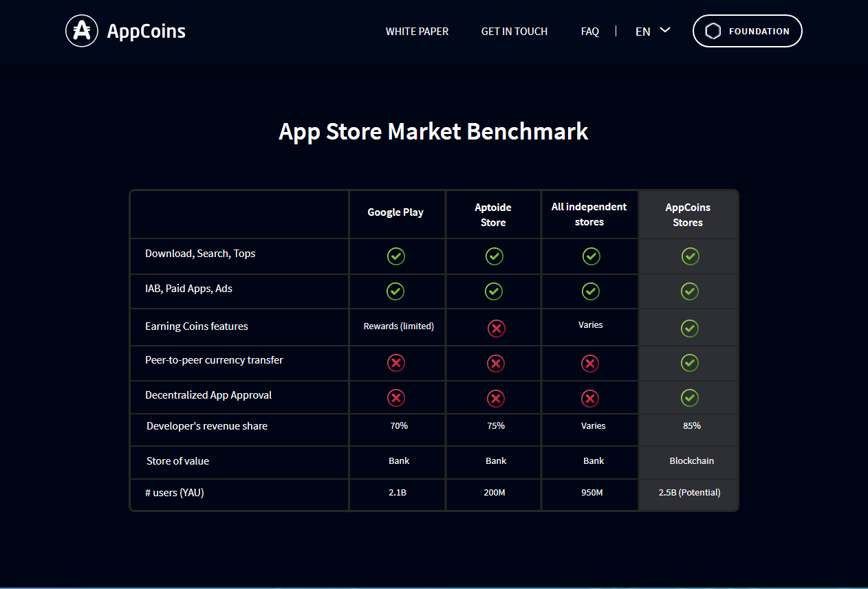This screenshot has width=868, height=589.
Task: Click the AppCoins Stores column header
Action: point(688,214)
